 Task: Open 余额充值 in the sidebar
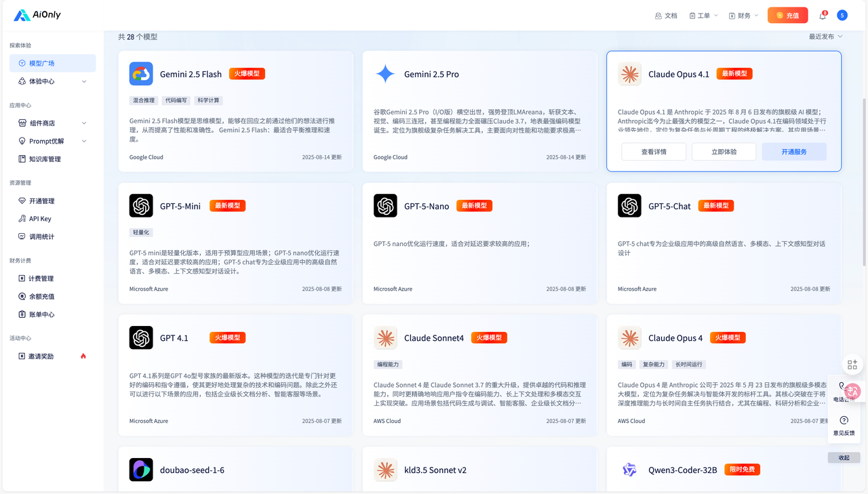point(52,296)
